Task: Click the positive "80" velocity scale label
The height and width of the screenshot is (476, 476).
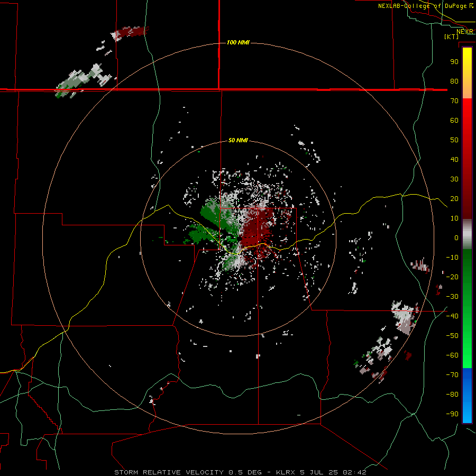Action: tap(454, 81)
